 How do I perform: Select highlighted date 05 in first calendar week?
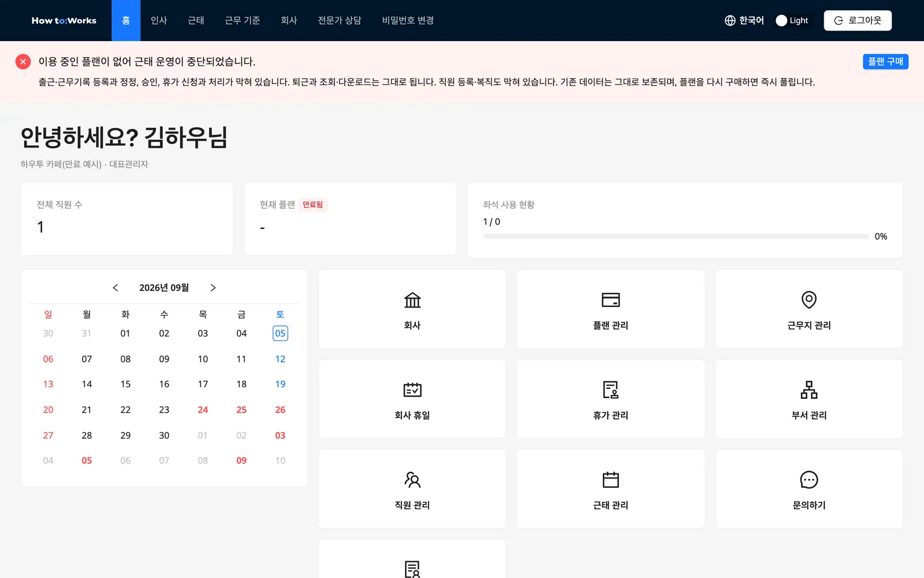[280, 333]
